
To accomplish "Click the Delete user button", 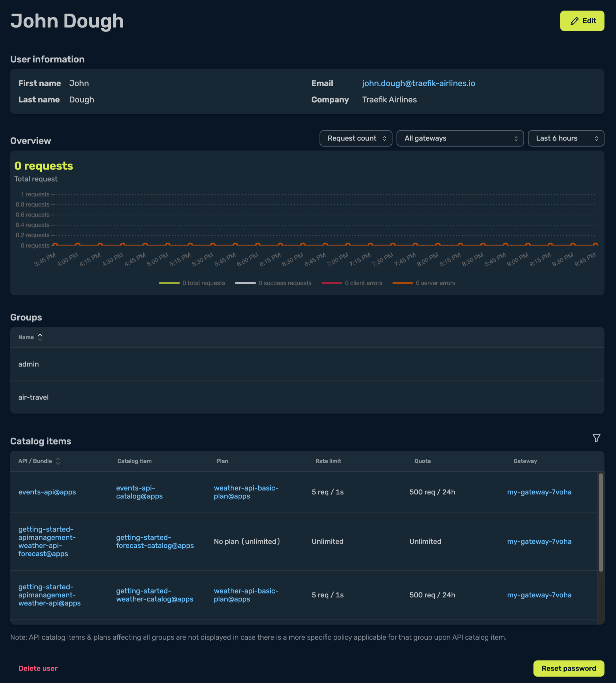I will [38, 669].
